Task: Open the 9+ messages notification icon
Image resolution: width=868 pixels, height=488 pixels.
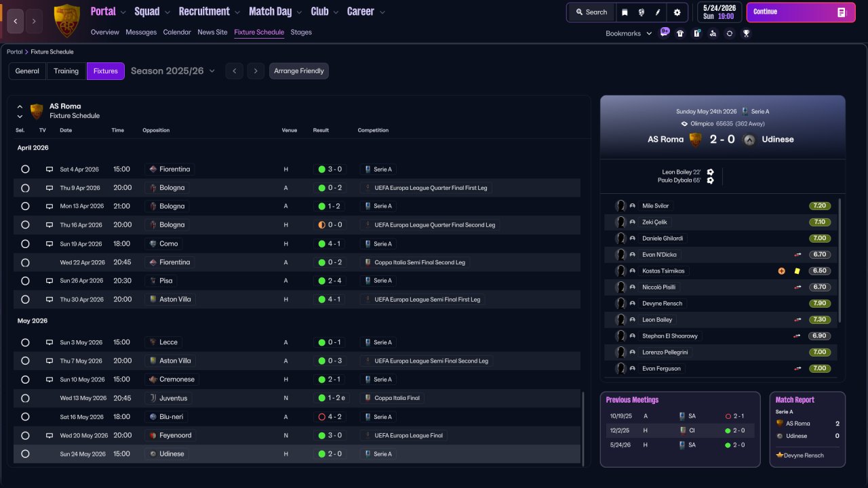Action: [x=665, y=32]
